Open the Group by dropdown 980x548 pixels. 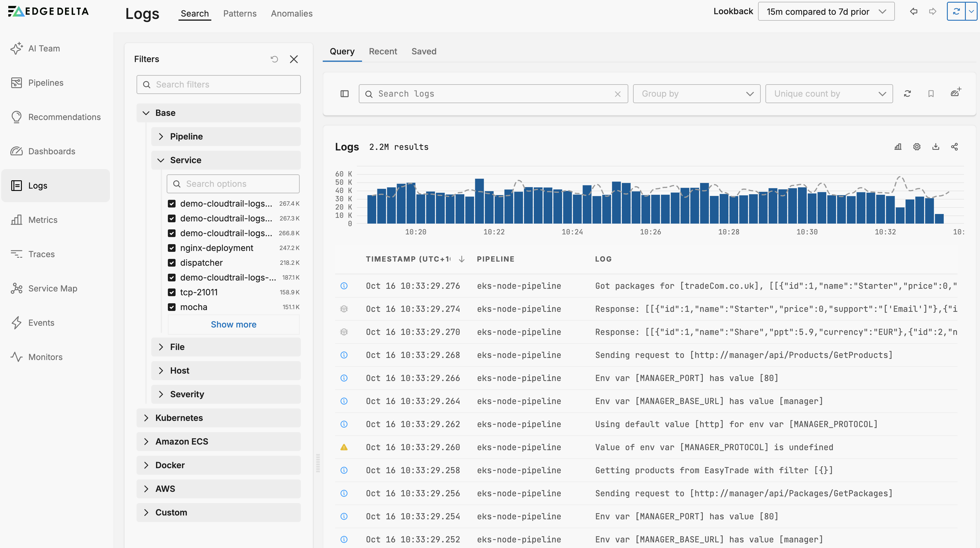pos(696,94)
